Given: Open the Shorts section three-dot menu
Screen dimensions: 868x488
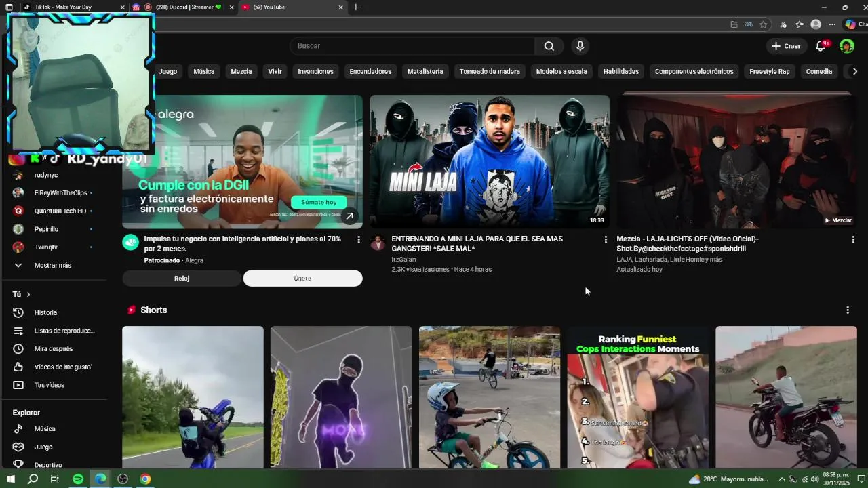Looking at the screenshot, I should (848, 310).
